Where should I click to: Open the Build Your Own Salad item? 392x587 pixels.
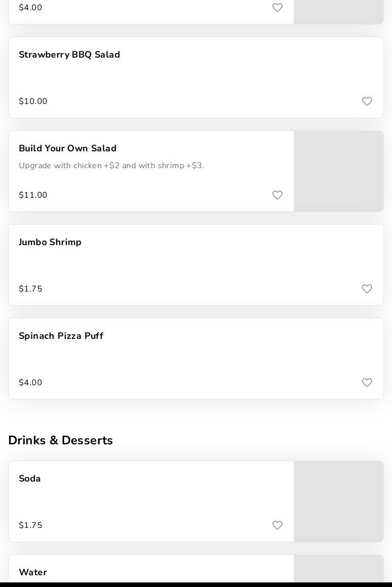(68, 149)
